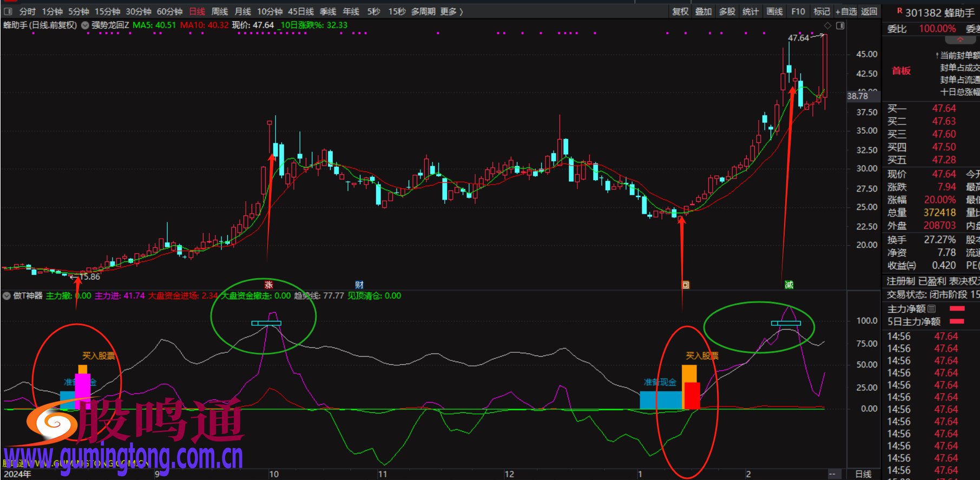The image size is (980, 480).
Task: Click the blue 财 event marker
Action: tap(359, 285)
